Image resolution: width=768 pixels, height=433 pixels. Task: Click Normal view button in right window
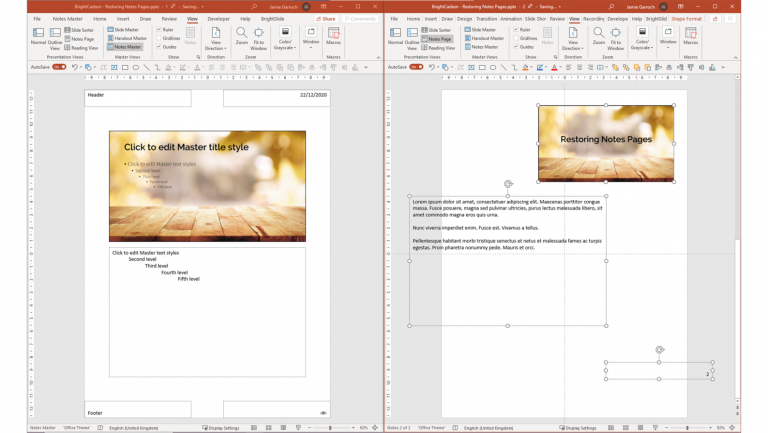[x=395, y=37]
